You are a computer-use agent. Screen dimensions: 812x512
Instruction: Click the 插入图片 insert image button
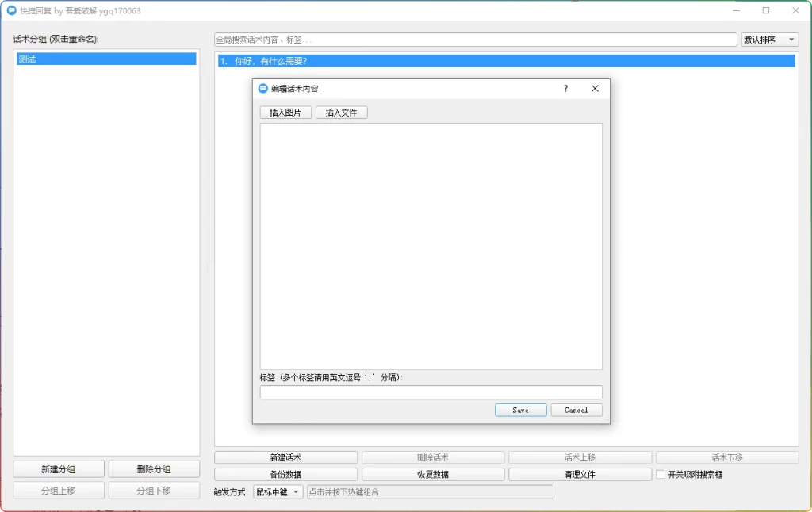[x=285, y=112]
